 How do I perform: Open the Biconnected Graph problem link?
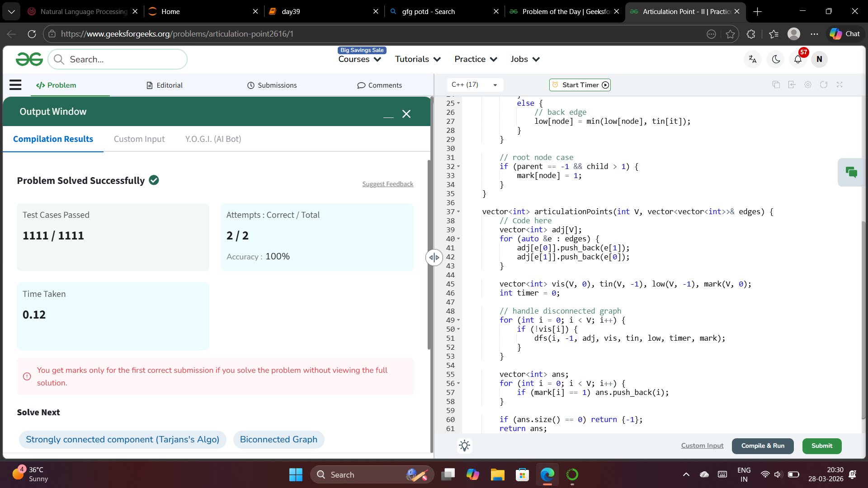coord(278,440)
